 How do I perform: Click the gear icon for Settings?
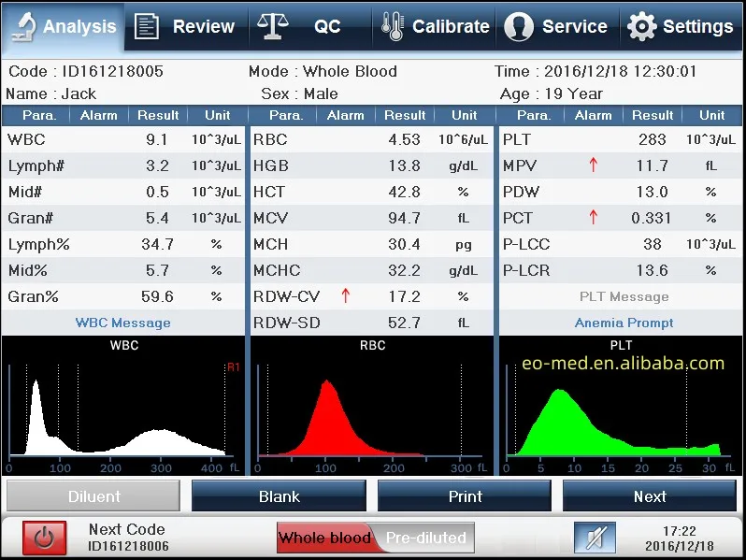pyautogui.click(x=642, y=26)
